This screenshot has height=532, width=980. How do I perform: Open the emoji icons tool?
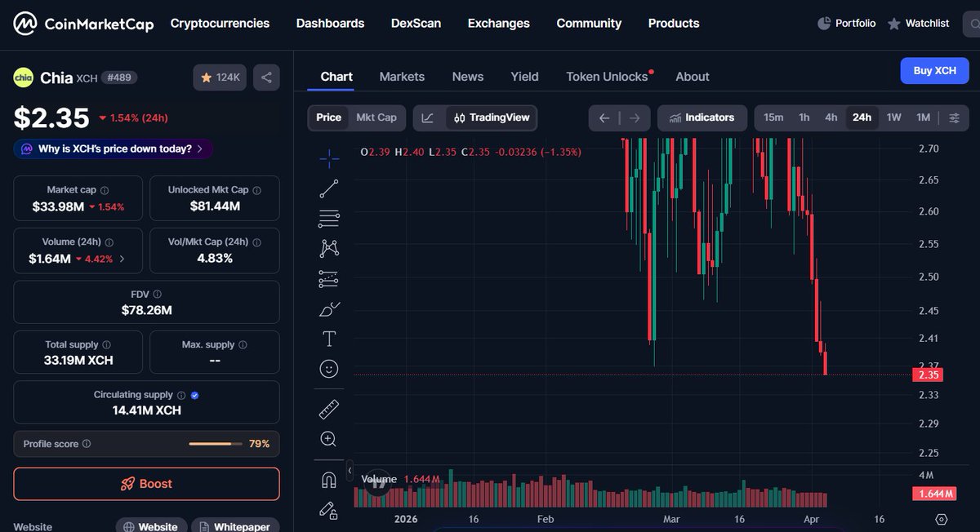[329, 369]
